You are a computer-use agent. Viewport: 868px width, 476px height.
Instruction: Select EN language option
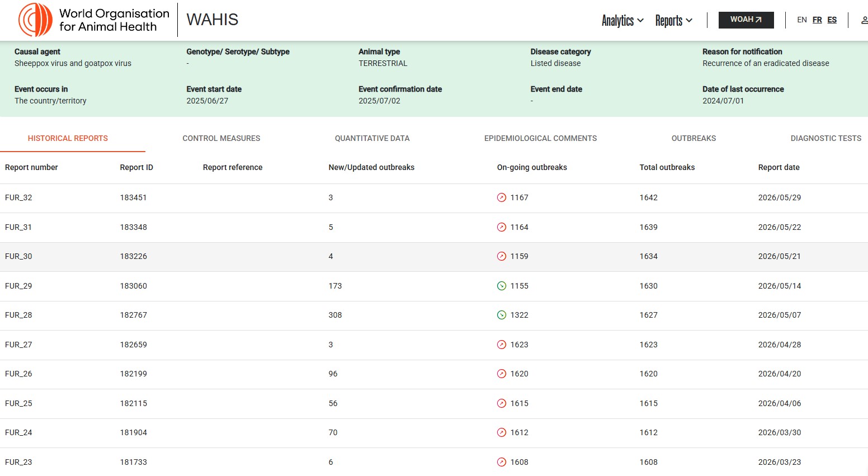[802, 20]
